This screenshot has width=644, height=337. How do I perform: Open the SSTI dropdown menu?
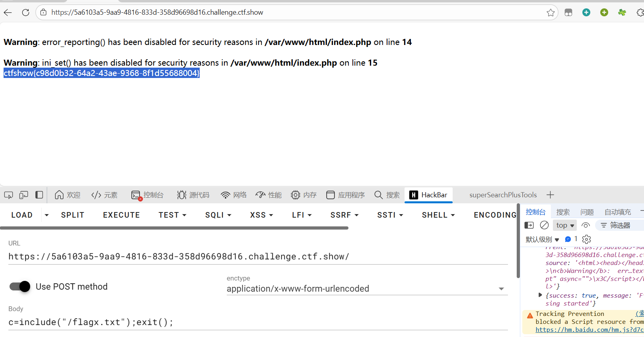pyautogui.click(x=390, y=215)
